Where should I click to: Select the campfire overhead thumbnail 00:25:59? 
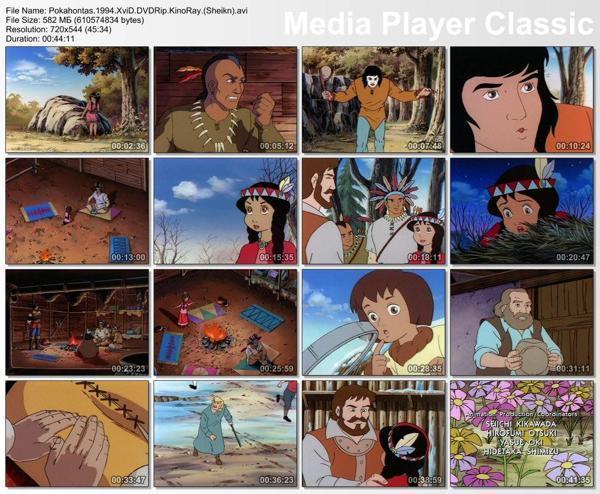coord(225,322)
